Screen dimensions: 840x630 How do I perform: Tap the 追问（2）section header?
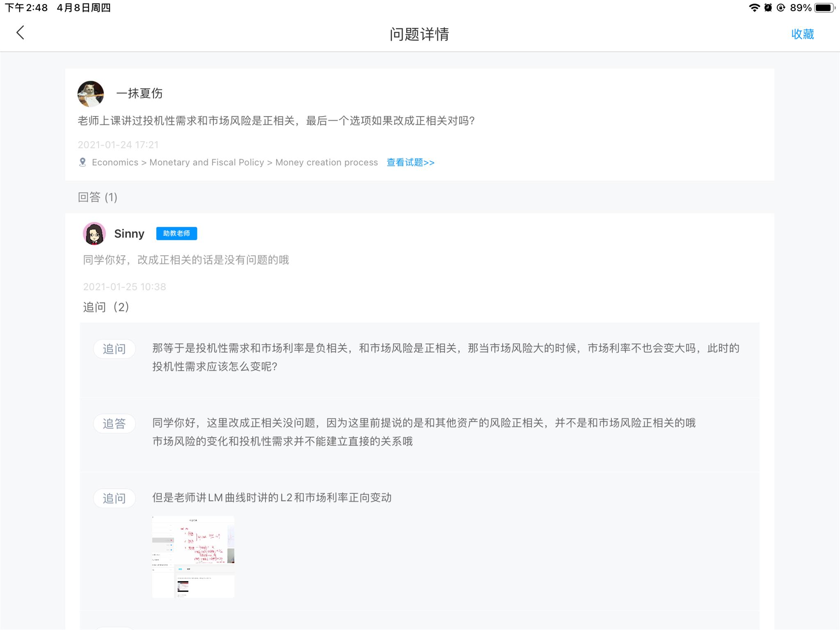(x=106, y=307)
